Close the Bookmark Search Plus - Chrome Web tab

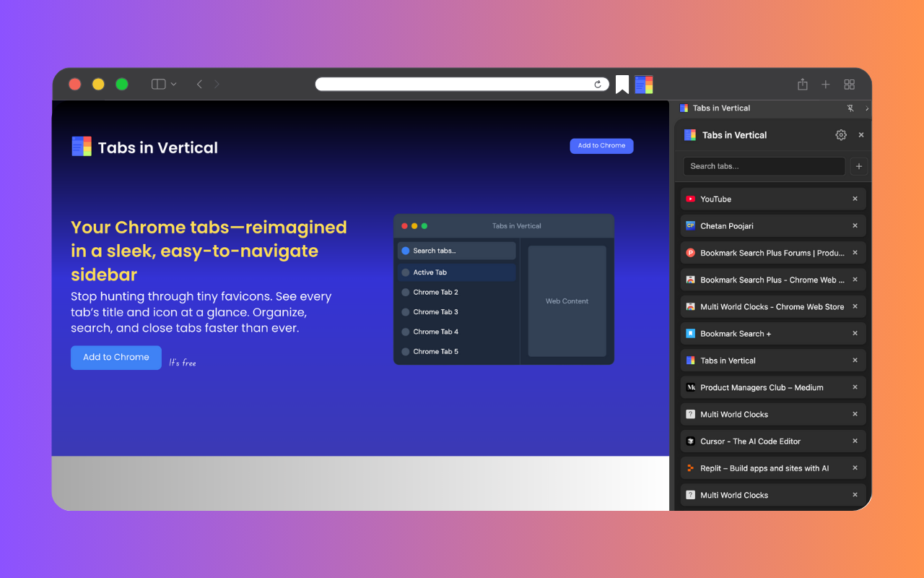click(855, 280)
